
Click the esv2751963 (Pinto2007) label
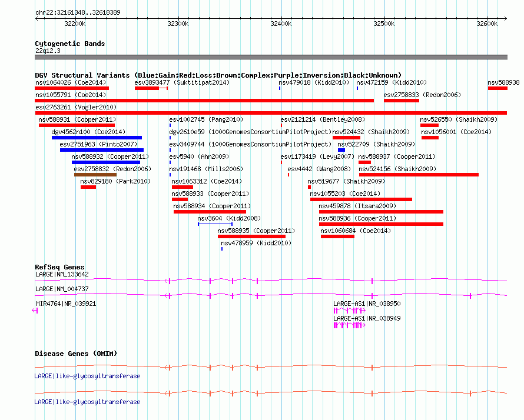point(98,144)
